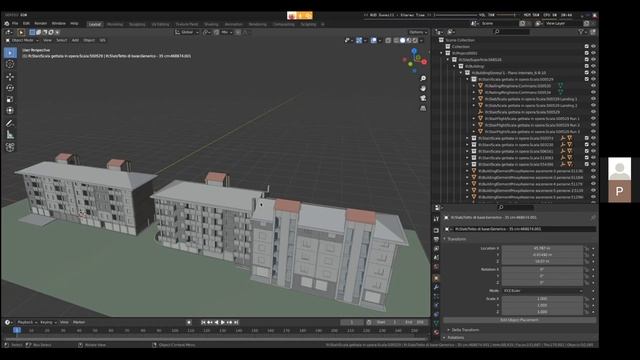Expand the Delta Transform panel
Image resolution: width=640 pixels, height=360 pixels.
coord(464,330)
